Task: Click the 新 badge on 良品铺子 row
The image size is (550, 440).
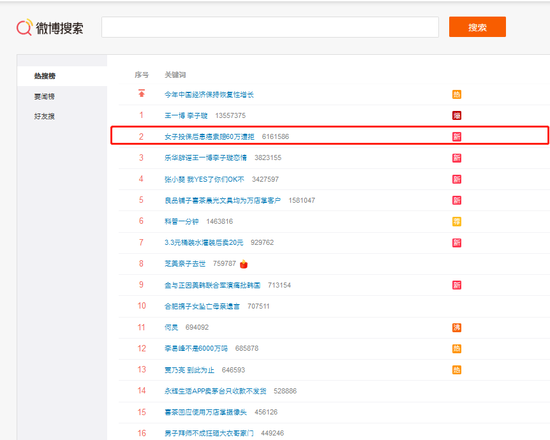Action: point(456,200)
